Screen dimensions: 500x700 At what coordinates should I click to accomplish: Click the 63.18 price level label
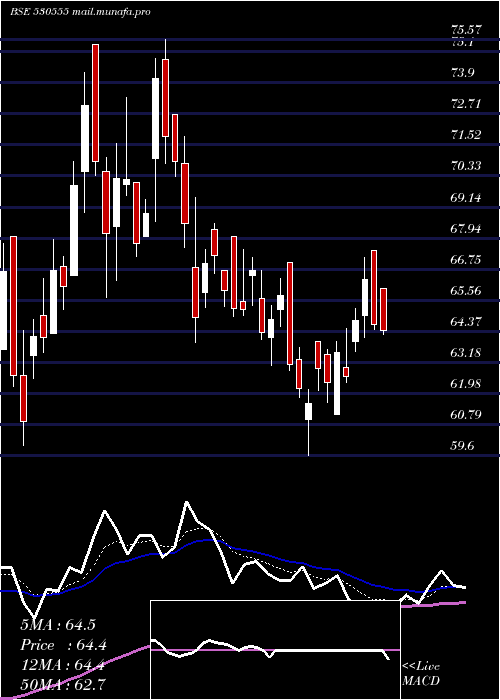point(466,353)
